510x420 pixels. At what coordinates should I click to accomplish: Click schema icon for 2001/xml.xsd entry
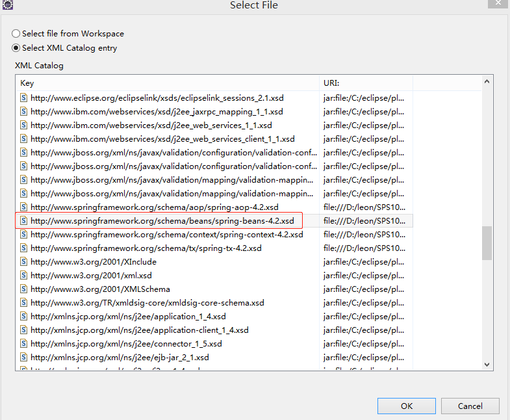click(x=23, y=276)
